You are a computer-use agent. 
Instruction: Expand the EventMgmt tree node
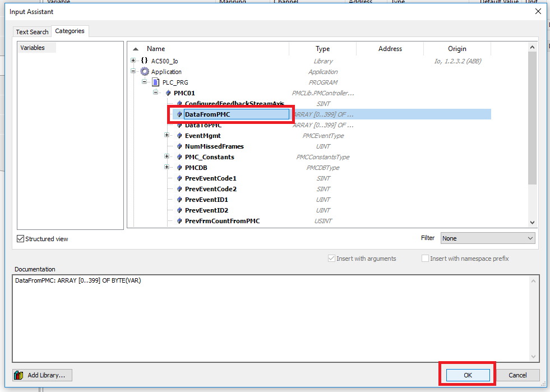pyautogui.click(x=165, y=136)
